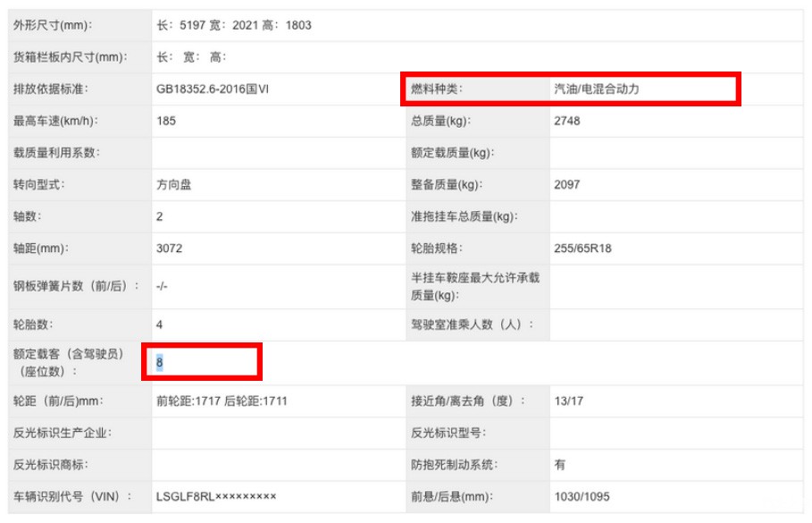
Task: Click the label 载质量利用系数:
Action: (56, 153)
